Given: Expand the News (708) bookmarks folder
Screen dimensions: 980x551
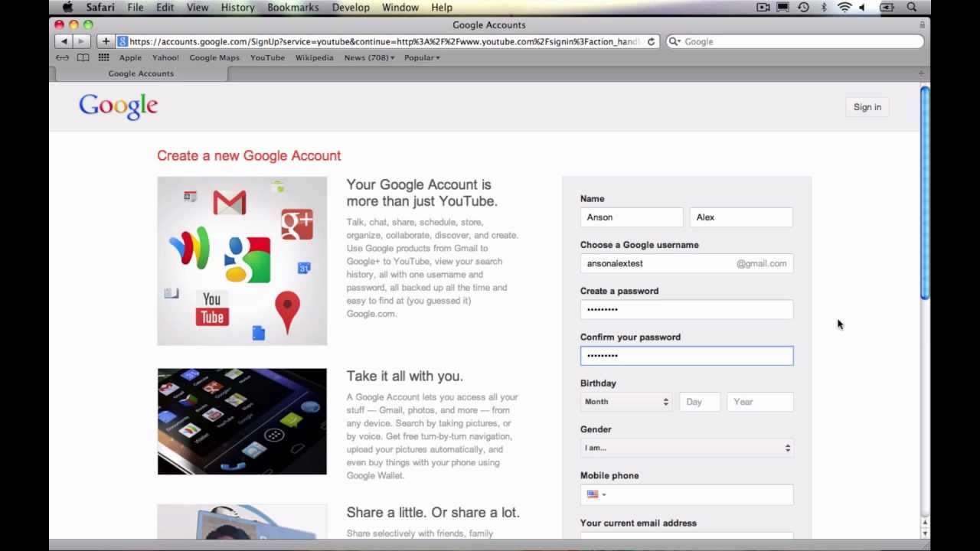Looking at the screenshot, I should coord(369,57).
